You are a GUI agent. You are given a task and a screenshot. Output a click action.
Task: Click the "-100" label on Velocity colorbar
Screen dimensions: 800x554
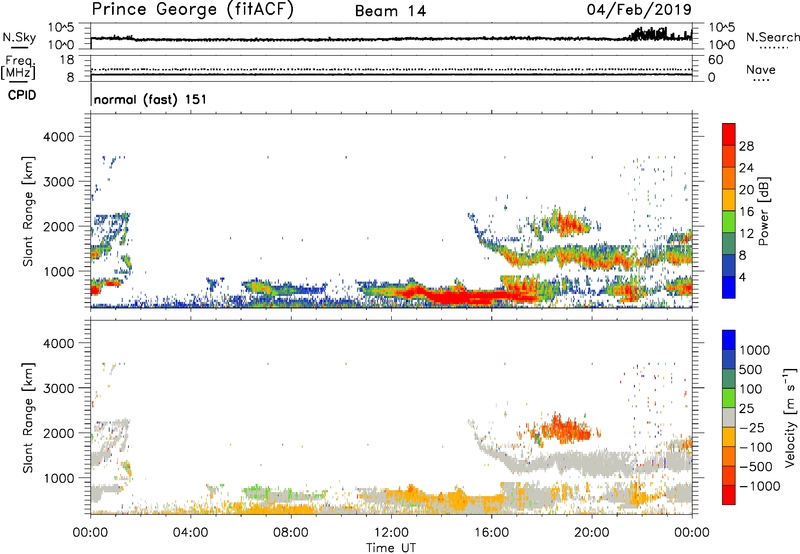[x=756, y=447]
